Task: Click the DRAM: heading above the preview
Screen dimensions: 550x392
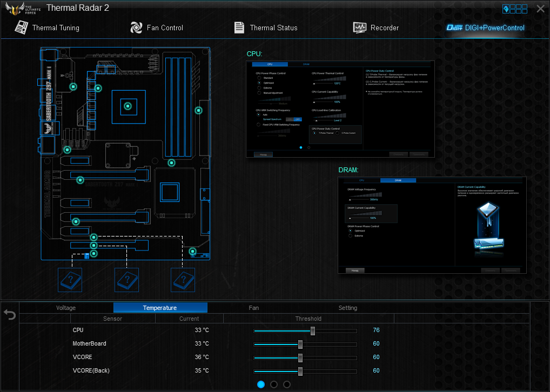Action: click(348, 170)
